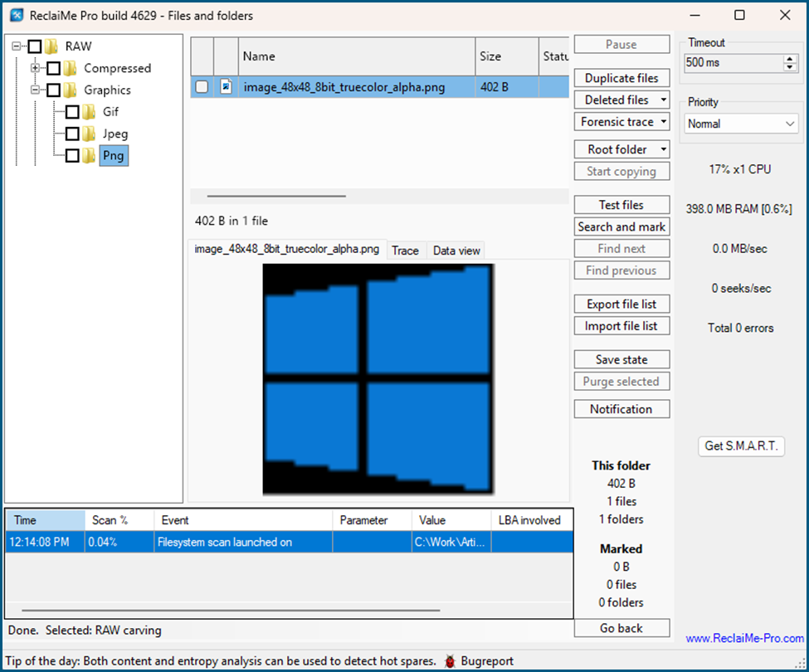Increase Timeout with the up spinner arrow
809x672 pixels.
coord(790,59)
